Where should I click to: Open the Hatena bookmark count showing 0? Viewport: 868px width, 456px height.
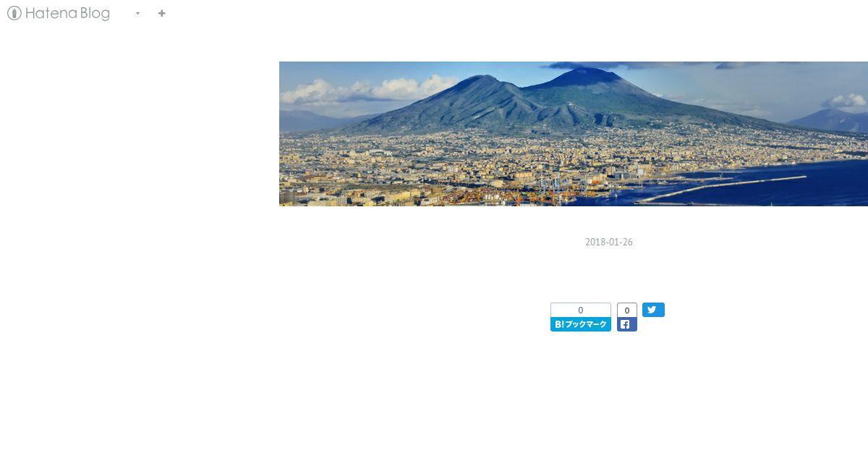(581, 311)
